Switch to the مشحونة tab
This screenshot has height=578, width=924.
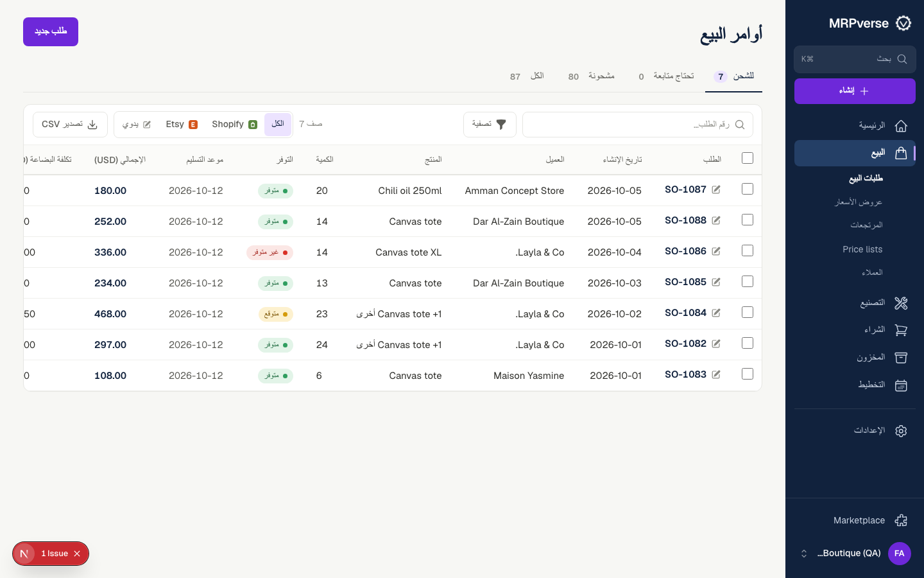tap(592, 76)
